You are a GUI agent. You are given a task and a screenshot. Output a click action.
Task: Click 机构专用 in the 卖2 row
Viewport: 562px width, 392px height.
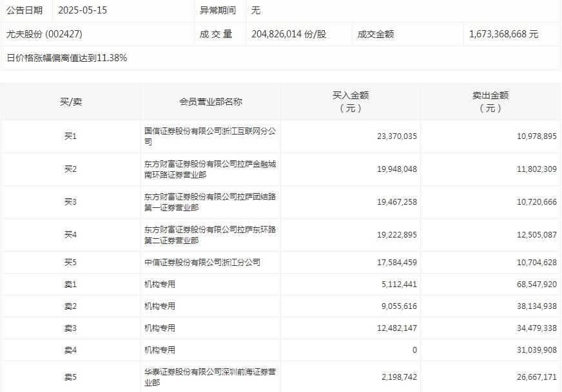pyautogui.click(x=159, y=306)
